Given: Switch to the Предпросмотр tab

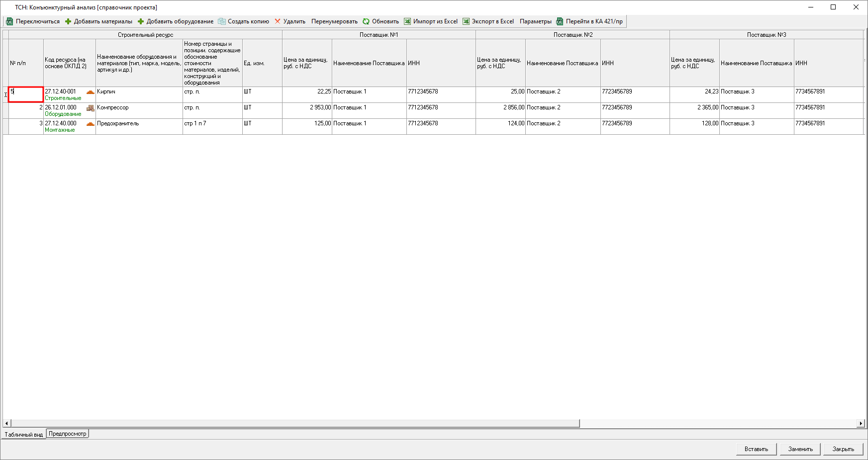Looking at the screenshot, I should point(68,434).
